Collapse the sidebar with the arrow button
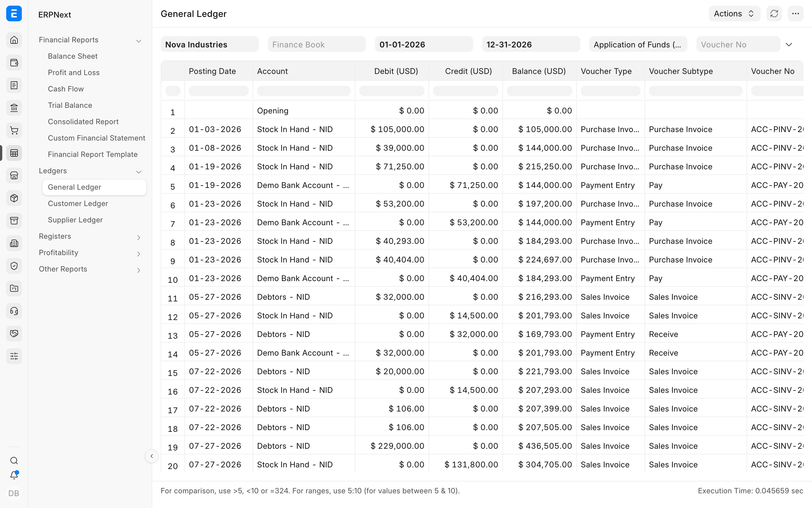This screenshot has height=508, width=812. pyautogui.click(x=152, y=456)
